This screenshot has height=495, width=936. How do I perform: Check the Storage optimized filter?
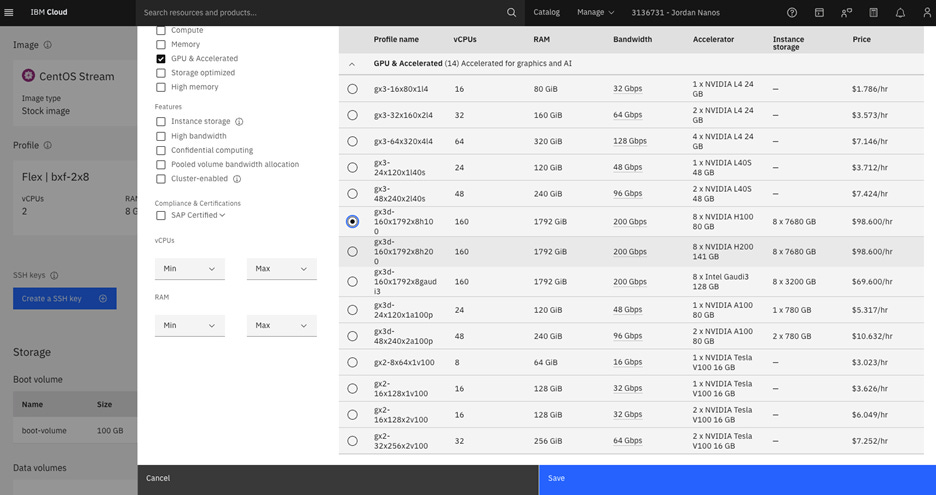point(161,73)
